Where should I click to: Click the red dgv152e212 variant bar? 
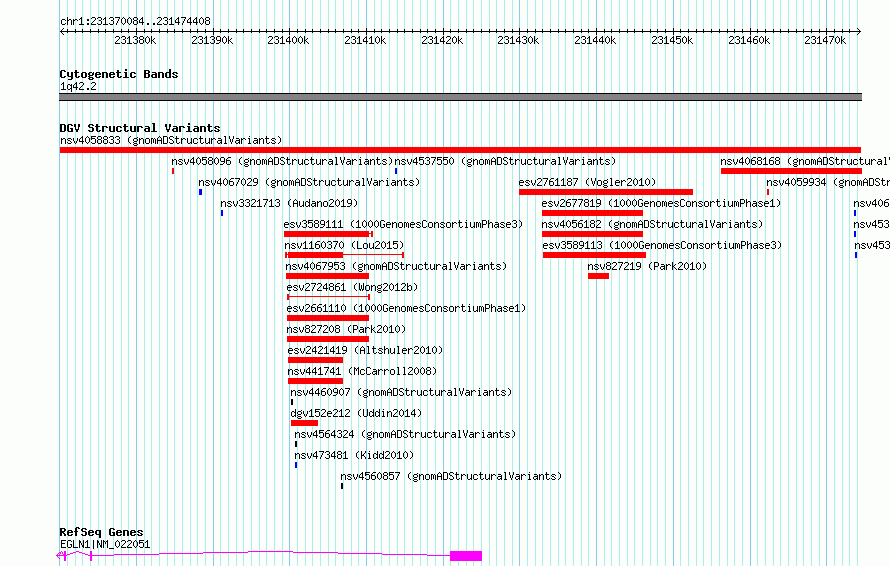coord(304,423)
